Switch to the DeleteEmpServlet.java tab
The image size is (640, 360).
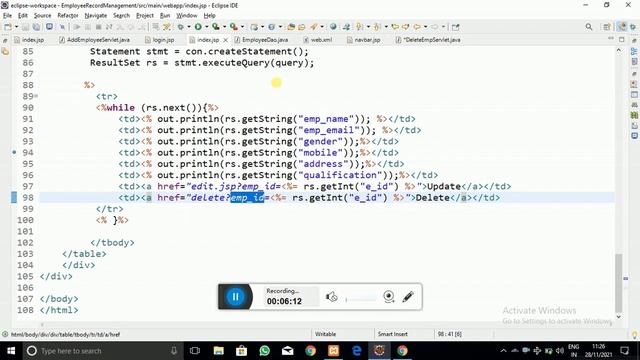(428, 40)
